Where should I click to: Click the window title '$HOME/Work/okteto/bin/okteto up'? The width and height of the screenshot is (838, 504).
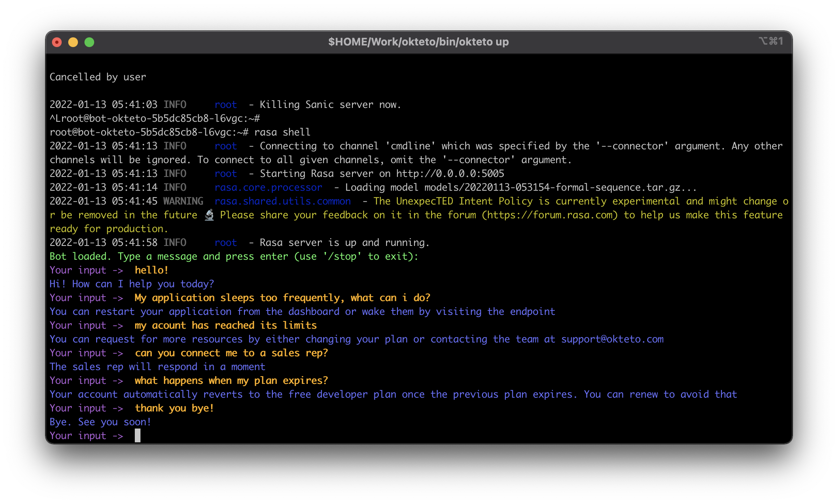tap(419, 42)
